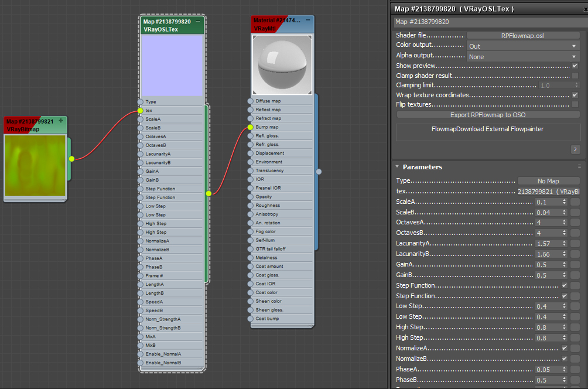Click the ScaleB spinner arrows
The image size is (588, 389).
click(564, 212)
